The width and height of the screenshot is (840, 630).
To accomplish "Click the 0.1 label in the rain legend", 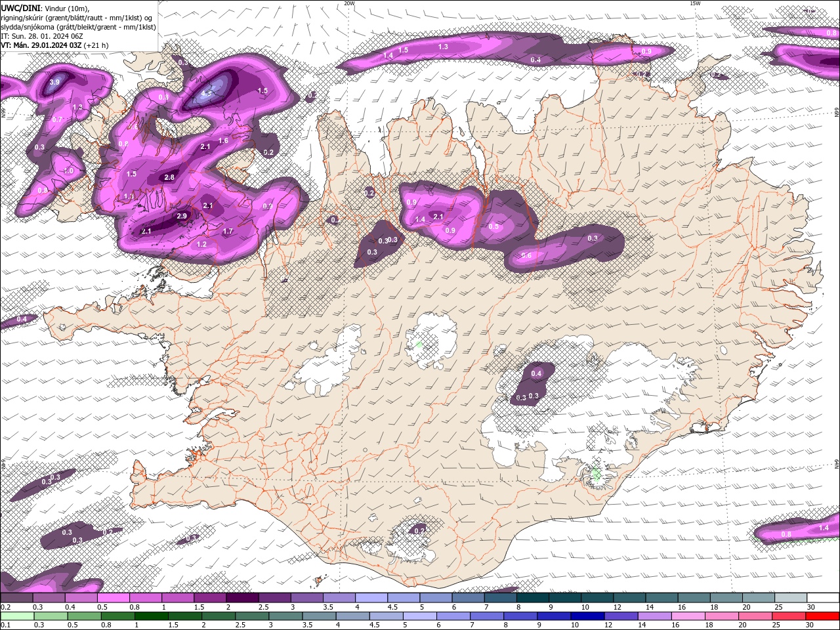I will point(5,625).
